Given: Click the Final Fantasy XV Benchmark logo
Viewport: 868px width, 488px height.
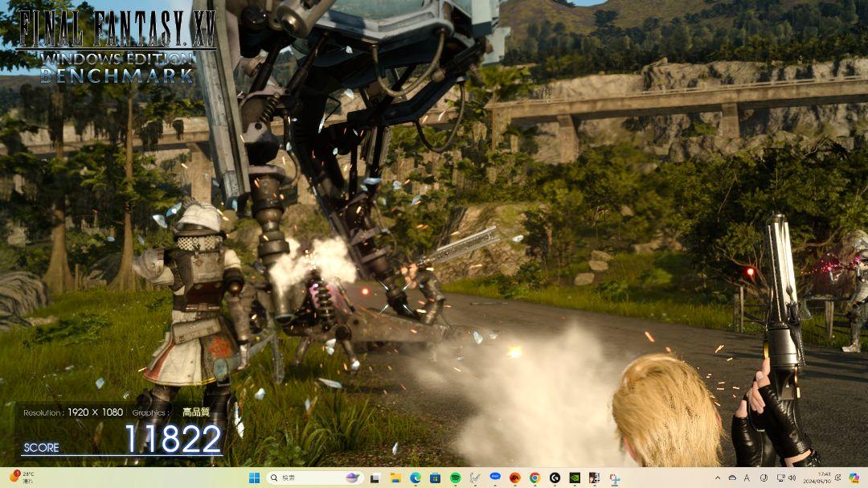Looking at the screenshot, I should pyautogui.click(x=117, y=46).
